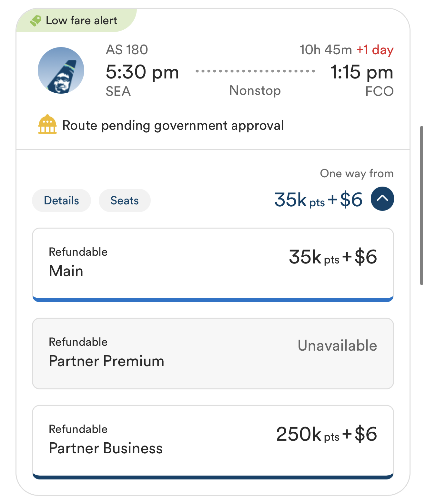Image resolution: width=426 pixels, height=504 pixels.
Task: Click the 5:30 pm departure time
Action: click(x=142, y=72)
